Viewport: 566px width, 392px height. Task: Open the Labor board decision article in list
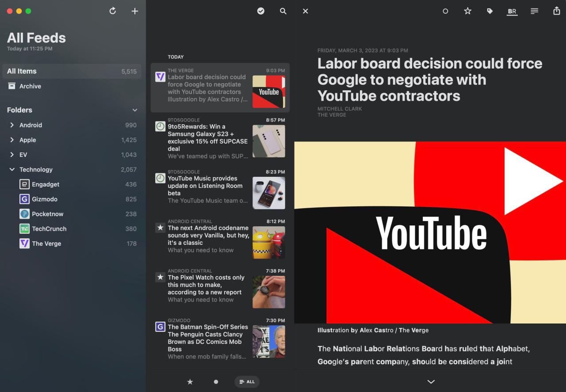point(220,88)
